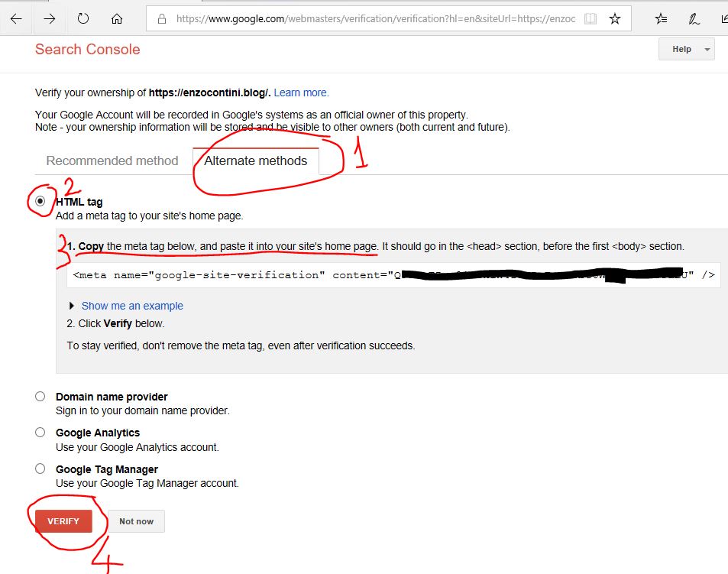Add page to favorites star icon
Screen dimensions: 728x574
[x=615, y=19]
